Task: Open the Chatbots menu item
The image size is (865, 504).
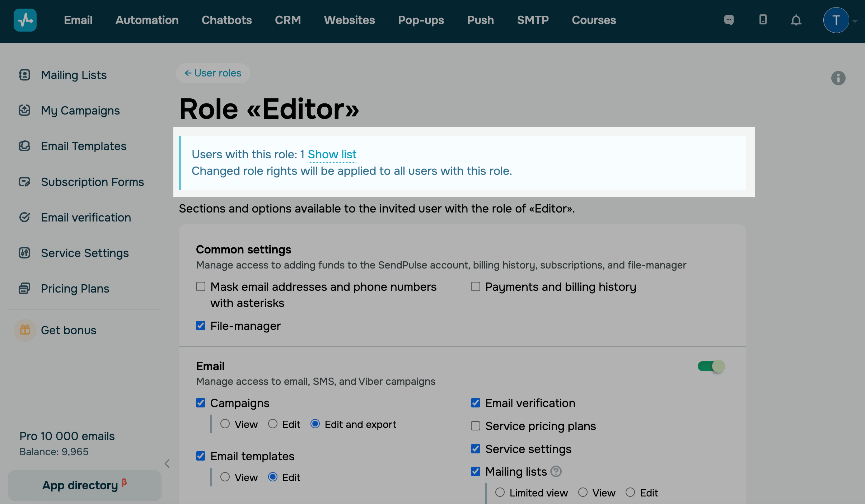Action: tap(226, 20)
